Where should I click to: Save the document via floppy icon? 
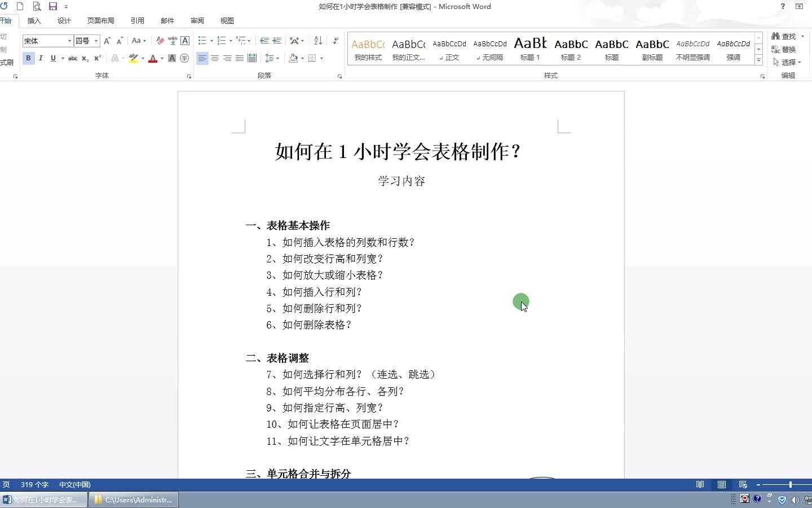tap(53, 6)
